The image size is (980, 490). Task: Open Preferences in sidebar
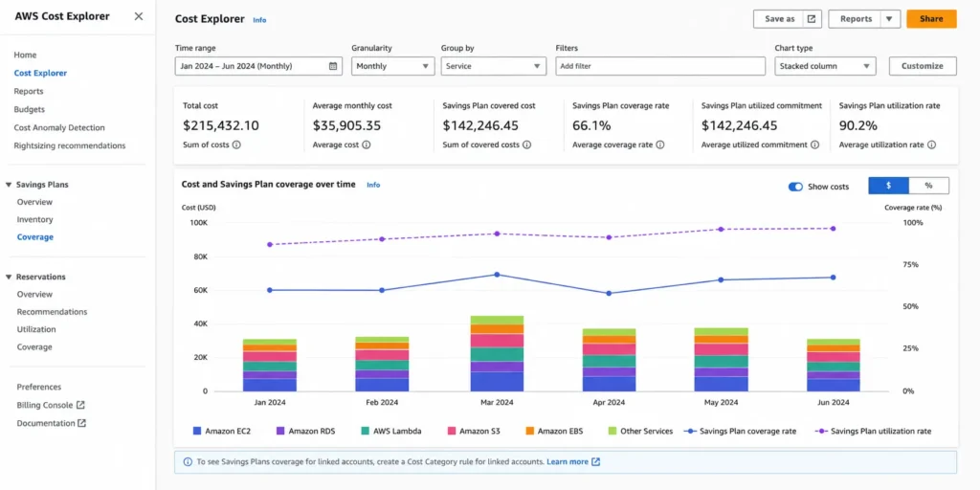point(38,387)
